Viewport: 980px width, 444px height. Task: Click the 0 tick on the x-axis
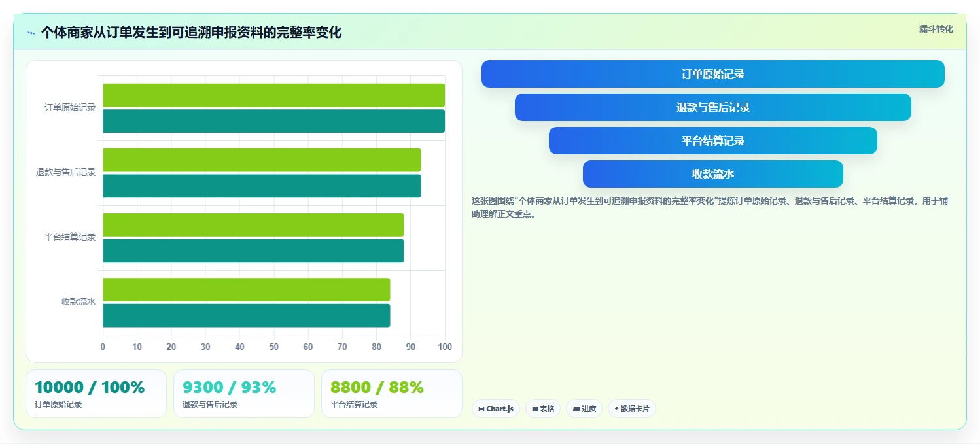click(103, 347)
